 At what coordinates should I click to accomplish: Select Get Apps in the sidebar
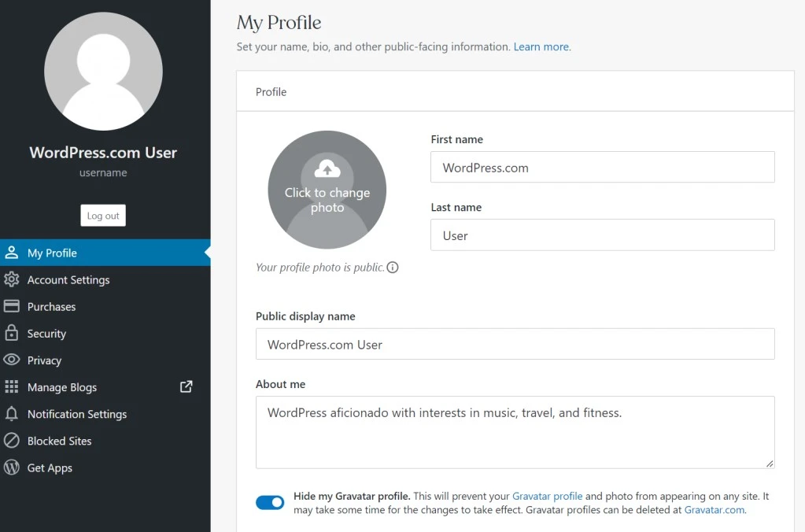click(105, 467)
